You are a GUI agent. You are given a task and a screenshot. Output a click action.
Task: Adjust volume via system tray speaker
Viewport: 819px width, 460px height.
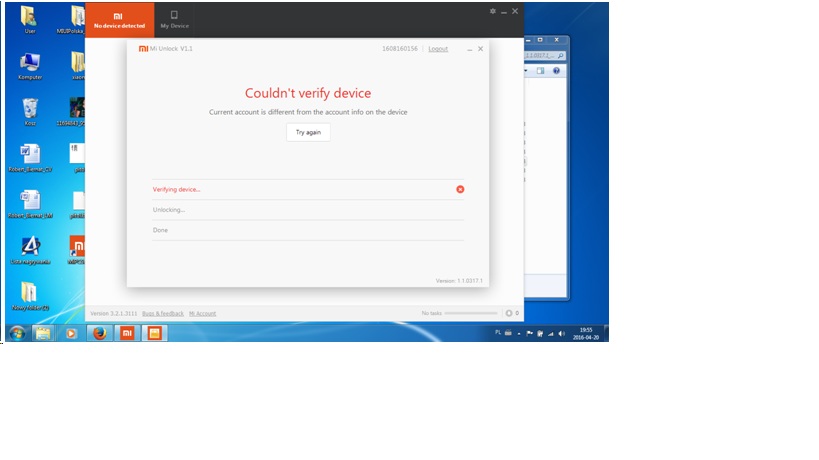pos(560,333)
